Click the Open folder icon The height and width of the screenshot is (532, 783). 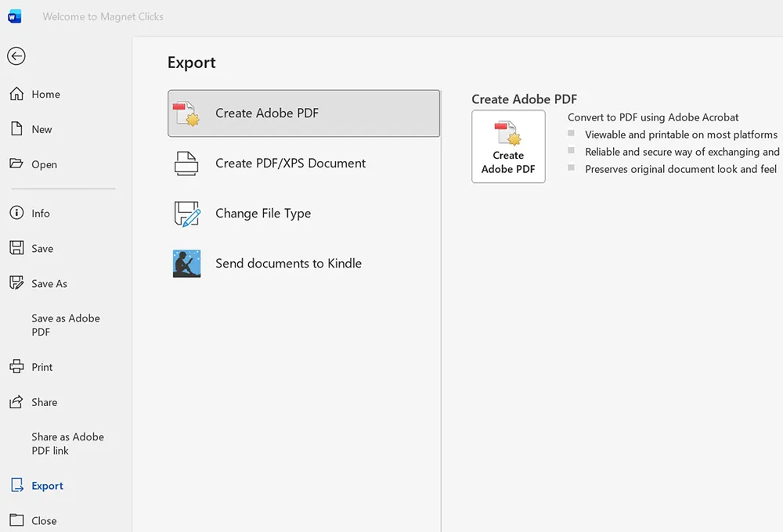(17, 164)
